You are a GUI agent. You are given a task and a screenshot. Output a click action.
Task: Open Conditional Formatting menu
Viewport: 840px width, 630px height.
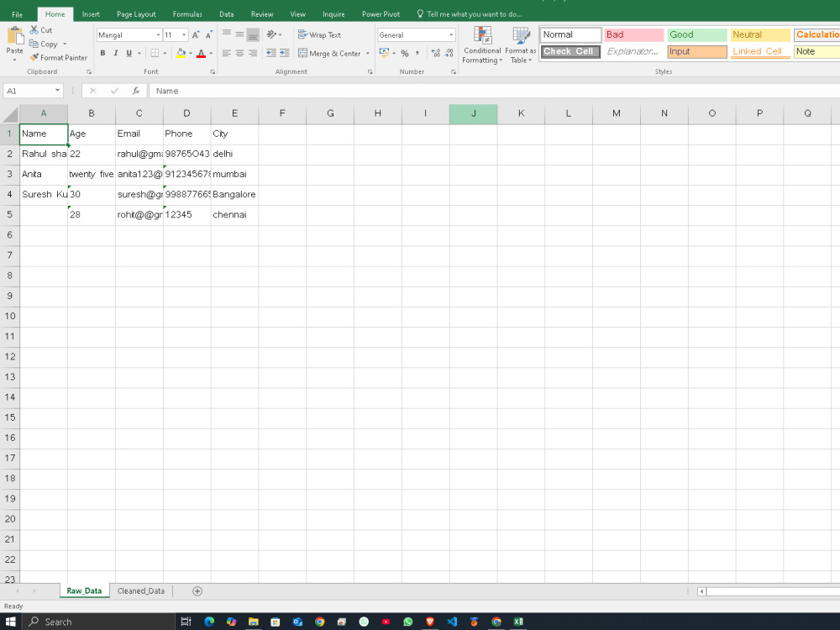482,45
